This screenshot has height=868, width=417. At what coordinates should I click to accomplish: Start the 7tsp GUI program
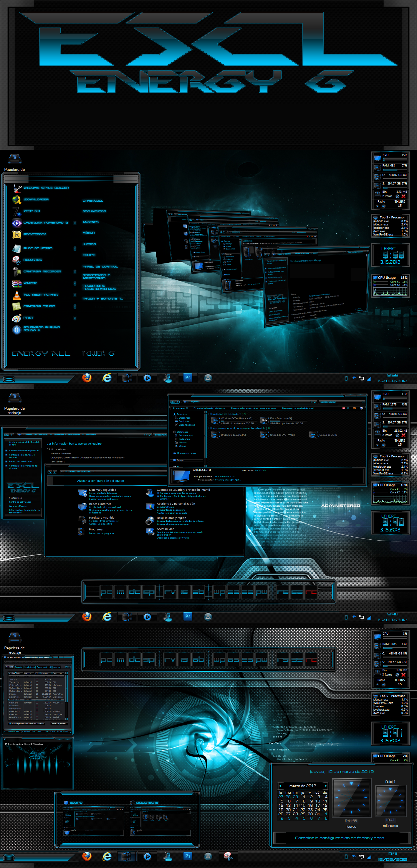click(26, 211)
